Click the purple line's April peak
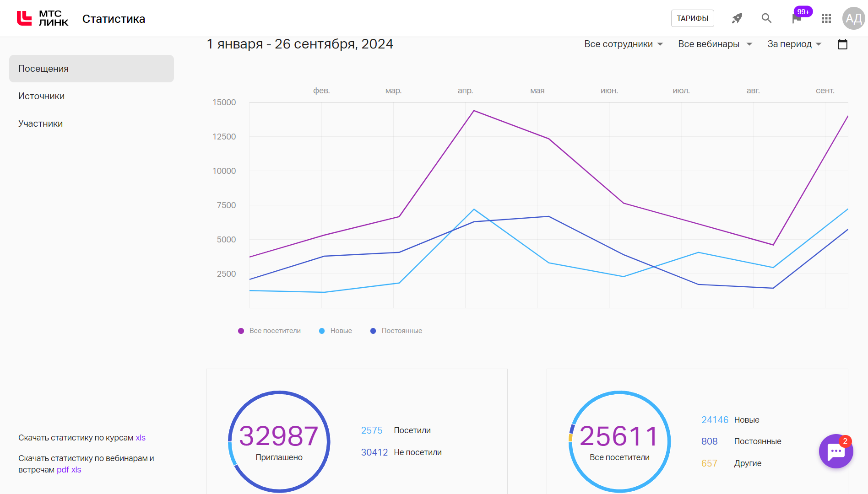The height and width of the screenshot is (494, 868). tap(474, 111)
